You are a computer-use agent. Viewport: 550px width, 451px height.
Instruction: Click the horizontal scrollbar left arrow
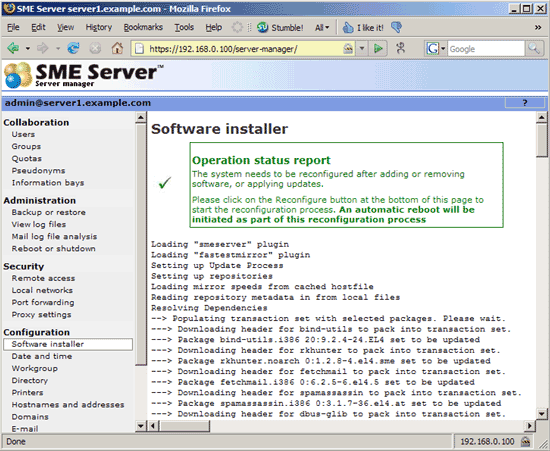coord(153,426)
